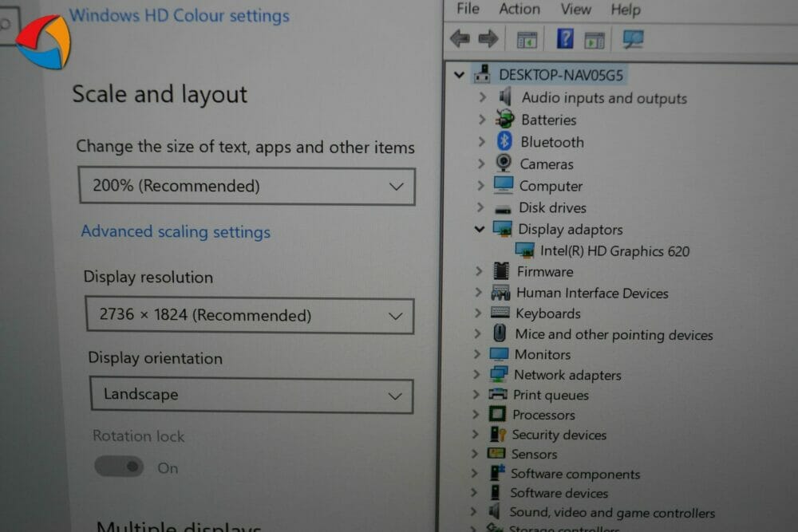The image size is (798, 532).
Task: Open the Help menu
Action: click(626, 10)
